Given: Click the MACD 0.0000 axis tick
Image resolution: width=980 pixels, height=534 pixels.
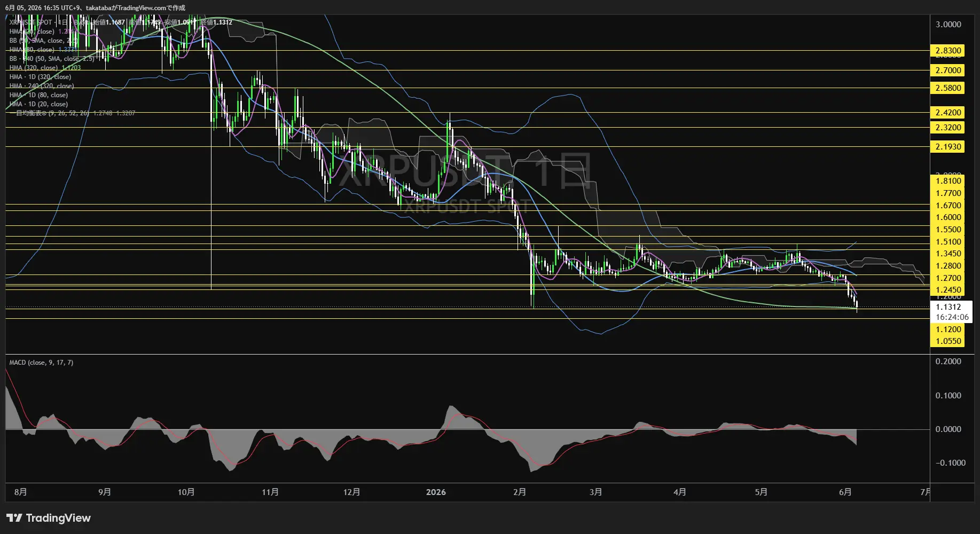Looking at the screenshot, I should pyautogui.click(x=948, y=429).
